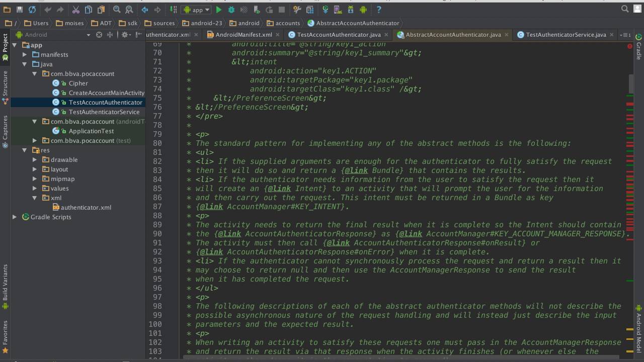Toggle the Gradle tool window tab
The width and height of the screenshot is (644, 362).
click(639, 47)
